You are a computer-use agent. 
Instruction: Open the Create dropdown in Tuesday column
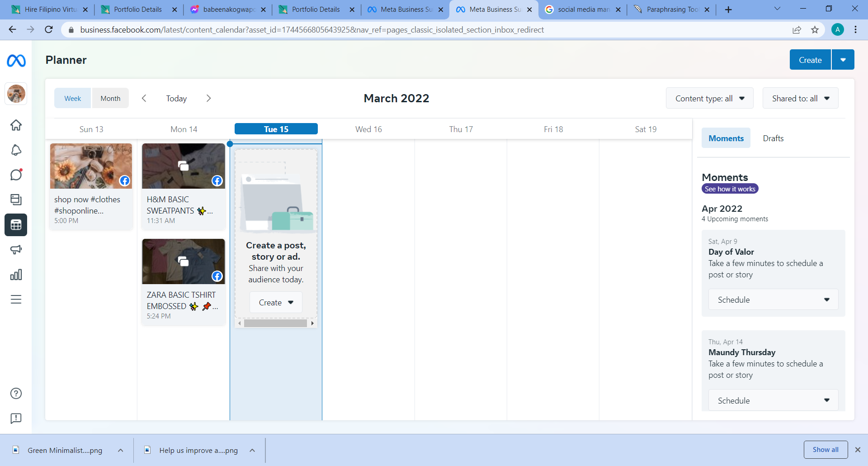(276, 302)
